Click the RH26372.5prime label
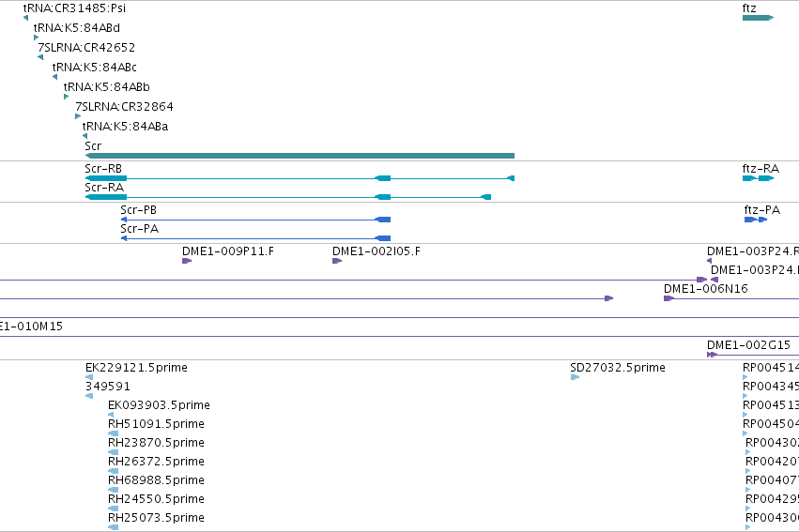The height and width of the screenshot is (532, 799). pos(156,462)
